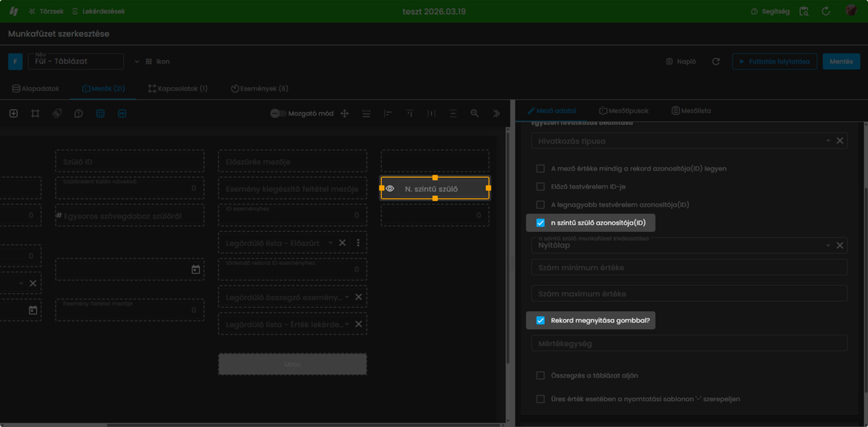Switch to the Alapadatok tab

click(x=36, y=88)
